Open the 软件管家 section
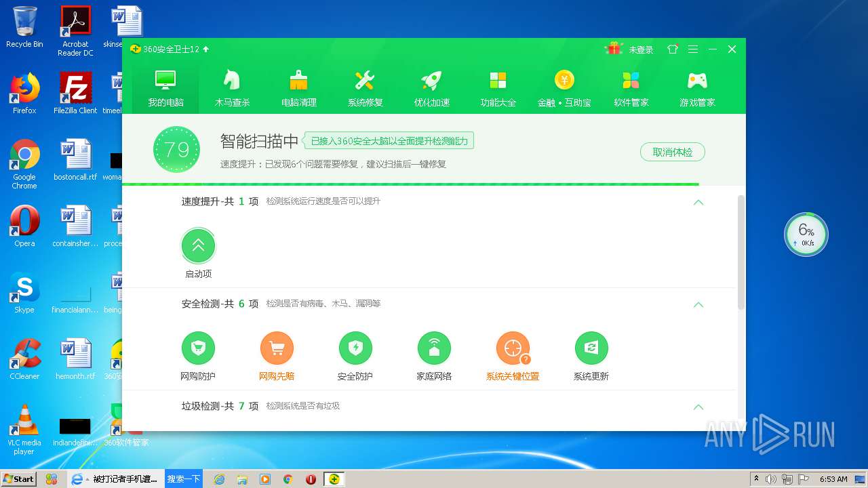This screenshot has width=868, height=488. tap(631, 88)
